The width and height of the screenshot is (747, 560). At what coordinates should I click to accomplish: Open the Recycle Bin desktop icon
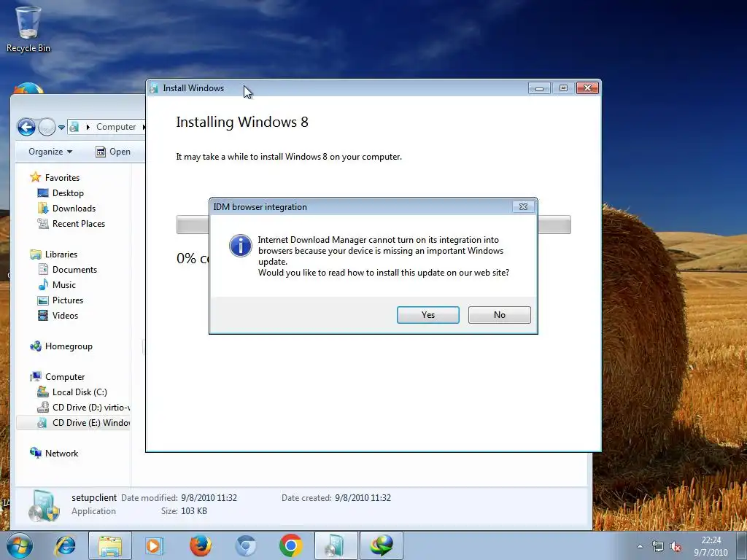coord(28,28)
